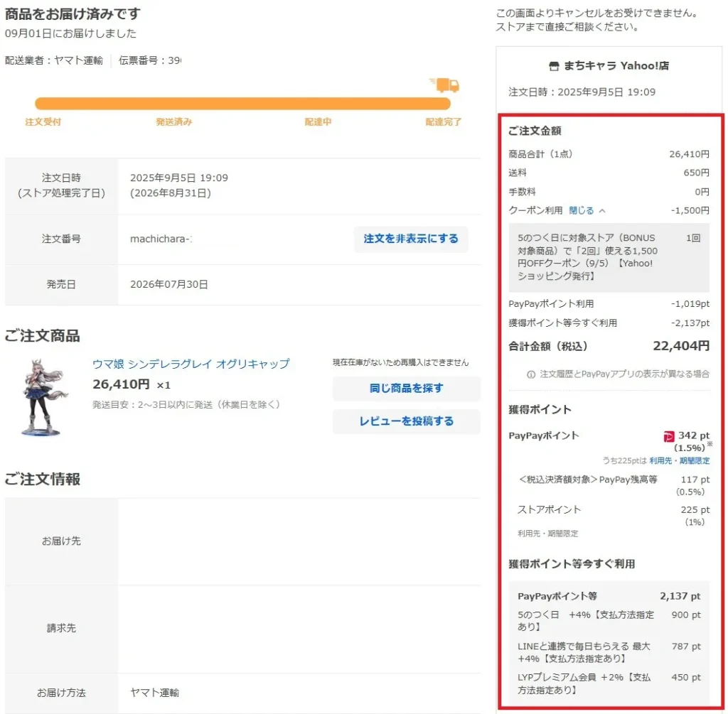Click 配送業者：ヤマト運輸 text
The width and height of the screenshot is (728, 714).
click(54, 60)
